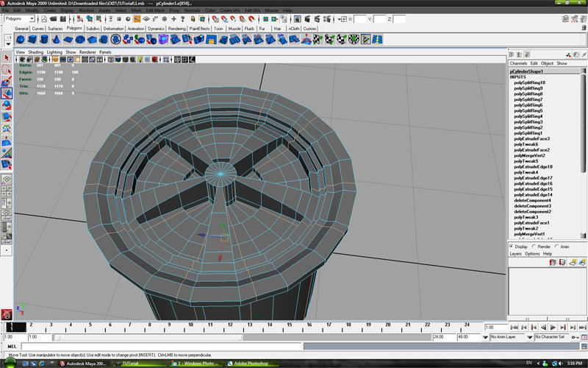Choose the Lasso select tool
The height and width of the screenshot is (368, 588).
click(x=6, y=69)
